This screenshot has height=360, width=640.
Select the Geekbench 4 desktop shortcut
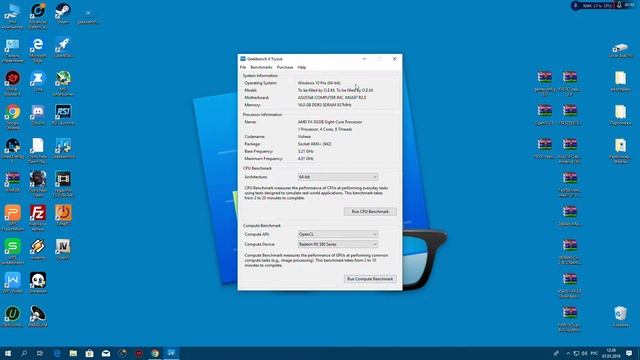click(63, 148)
